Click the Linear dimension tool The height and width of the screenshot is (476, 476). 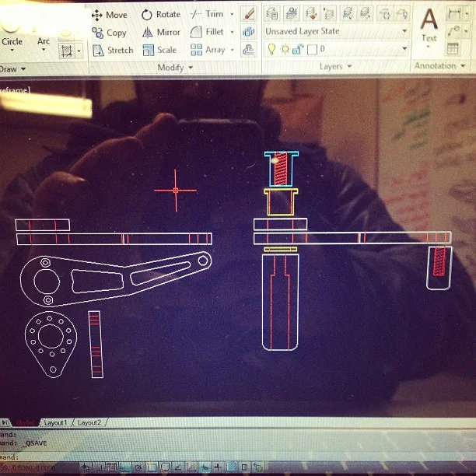click(454, 13)
